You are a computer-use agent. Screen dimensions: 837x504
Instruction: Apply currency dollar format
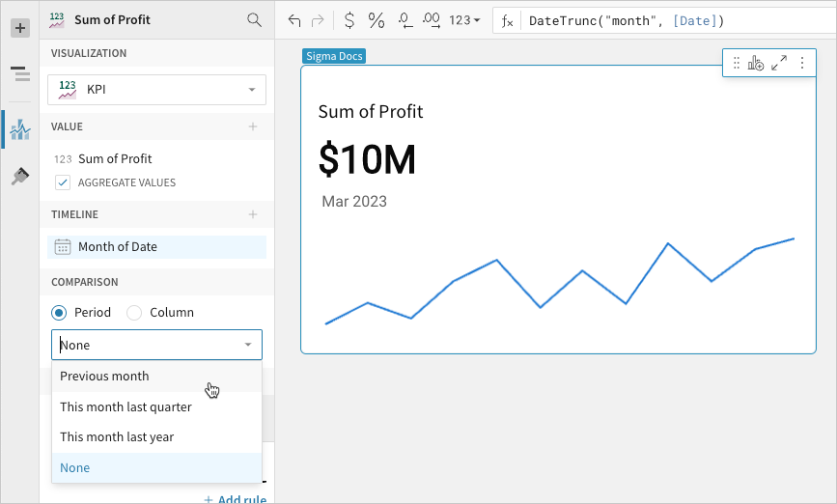[349, 20]
